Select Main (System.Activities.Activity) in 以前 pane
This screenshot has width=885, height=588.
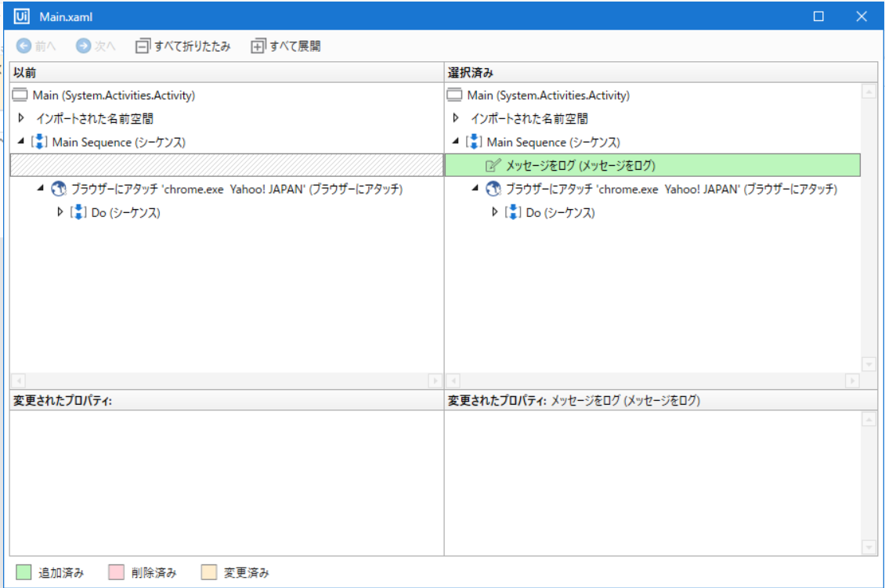click(x=114, y=96)
